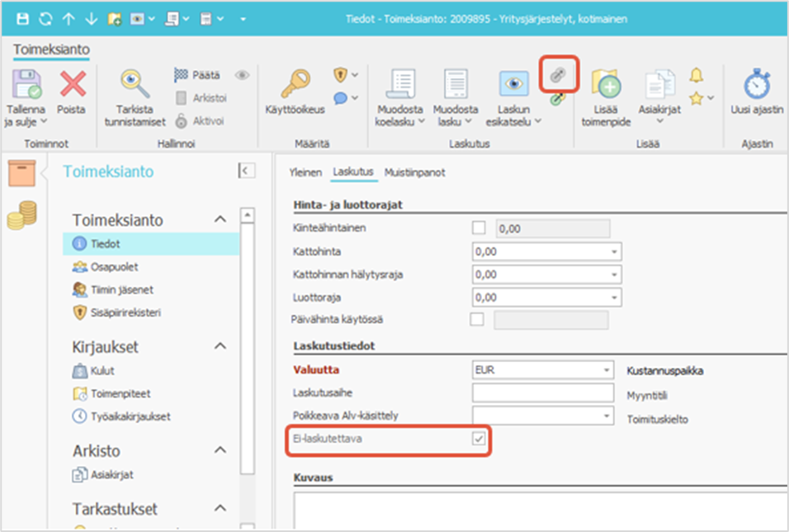This screenshot has height=532, width=789.
Task: Collapse the Kirjaukset section chevron
Action: coord(220,346)
